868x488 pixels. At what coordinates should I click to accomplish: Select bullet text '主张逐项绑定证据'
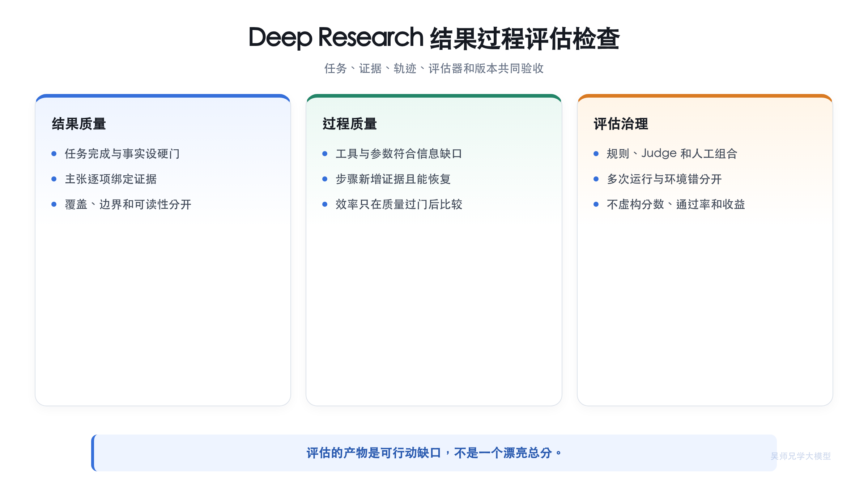click(x=111, y=179)
